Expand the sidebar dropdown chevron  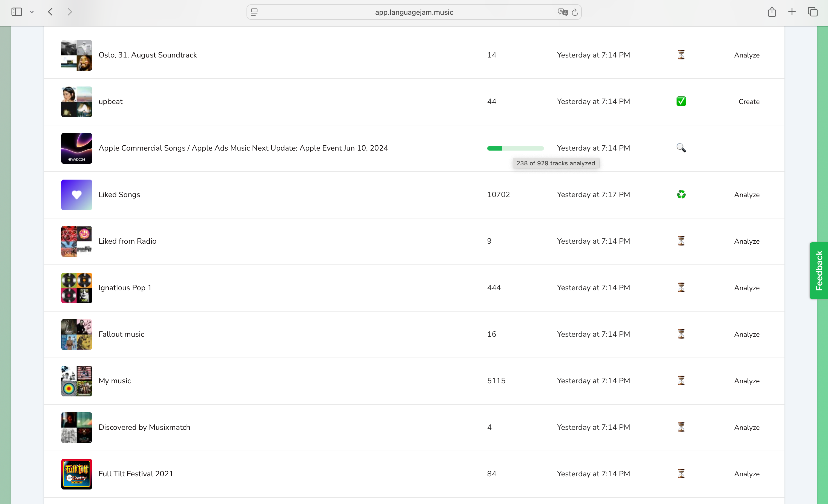(x=31, y=12)
